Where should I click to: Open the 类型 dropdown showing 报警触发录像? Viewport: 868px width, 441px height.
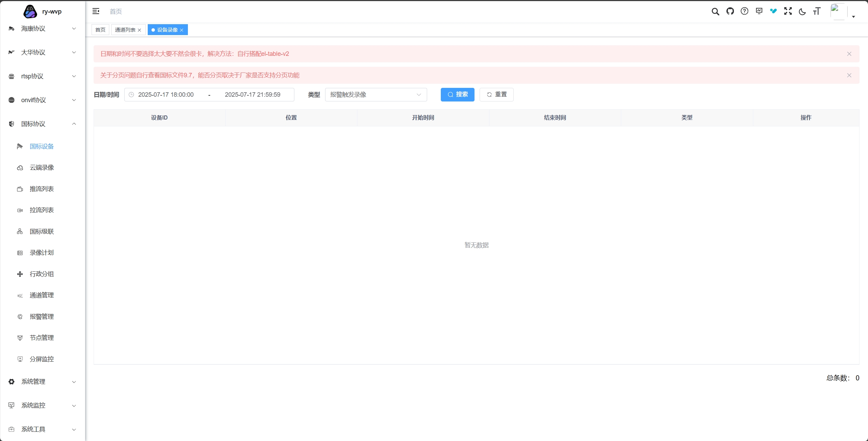[x=376, y=95]
